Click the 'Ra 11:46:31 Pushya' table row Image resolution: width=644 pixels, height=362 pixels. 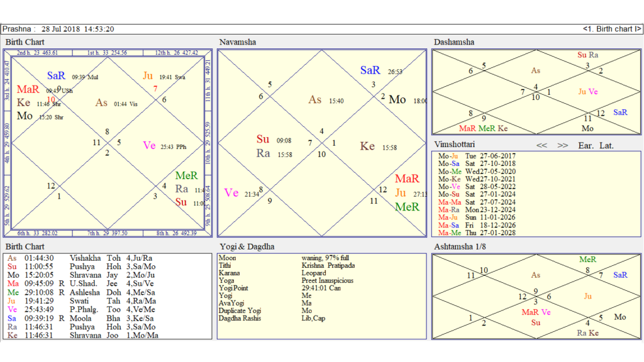[x=82, y=327]
